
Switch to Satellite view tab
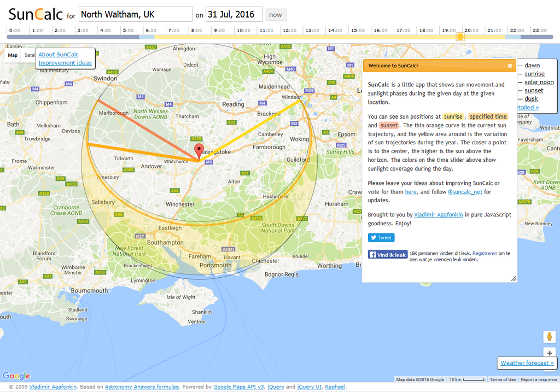coord(28,55)
